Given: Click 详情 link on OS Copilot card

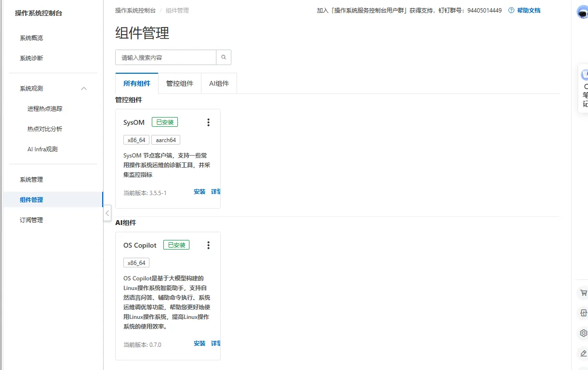Looking at the screenshot, I should click(x=216, y=344).
